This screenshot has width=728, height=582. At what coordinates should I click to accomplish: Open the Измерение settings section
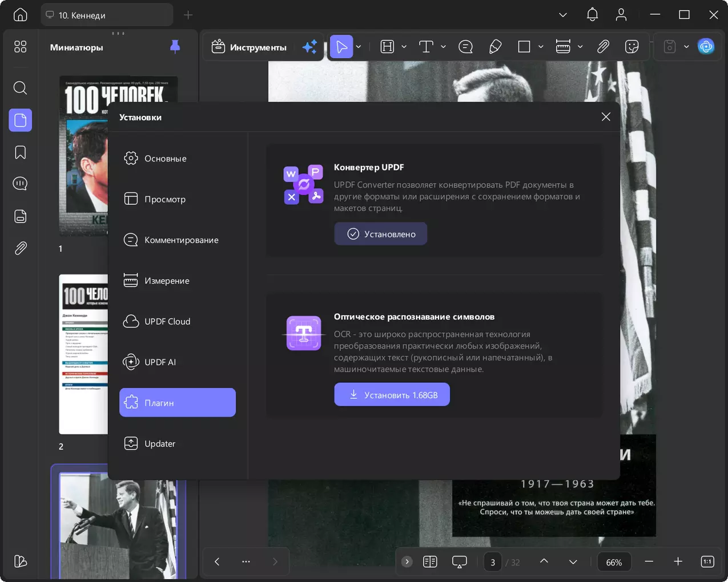point(178,281)
